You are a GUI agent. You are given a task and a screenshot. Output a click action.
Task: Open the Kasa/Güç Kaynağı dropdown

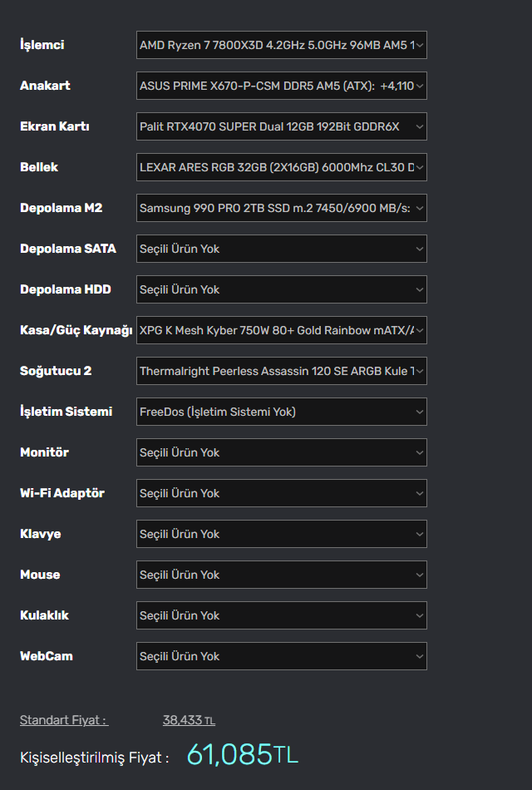281,330
